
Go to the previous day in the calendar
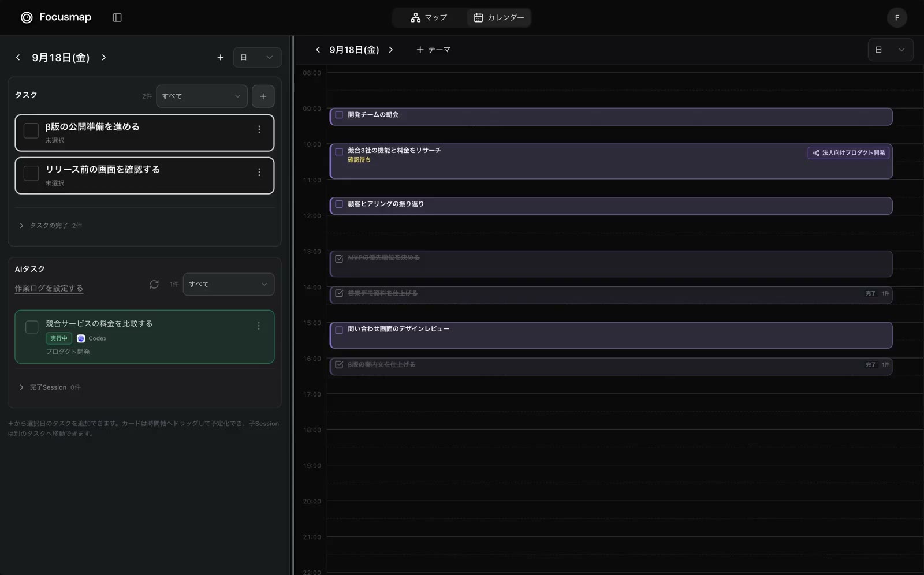[x=318, y=50]
